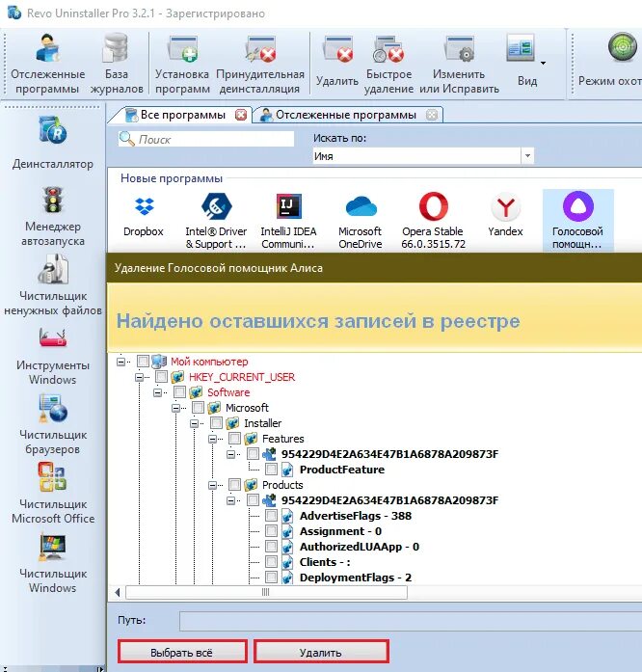Check the Products key checkbox

click(x=235, y=485)
